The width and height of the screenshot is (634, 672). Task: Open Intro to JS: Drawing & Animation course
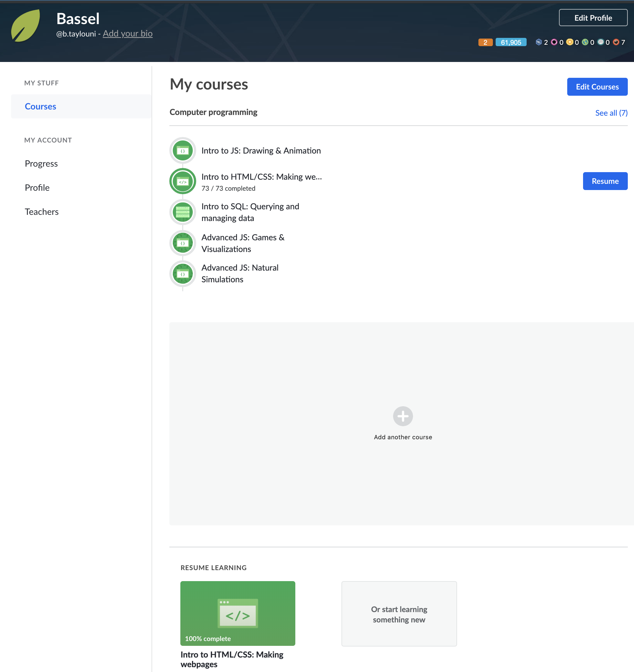[x=261, y=150]
